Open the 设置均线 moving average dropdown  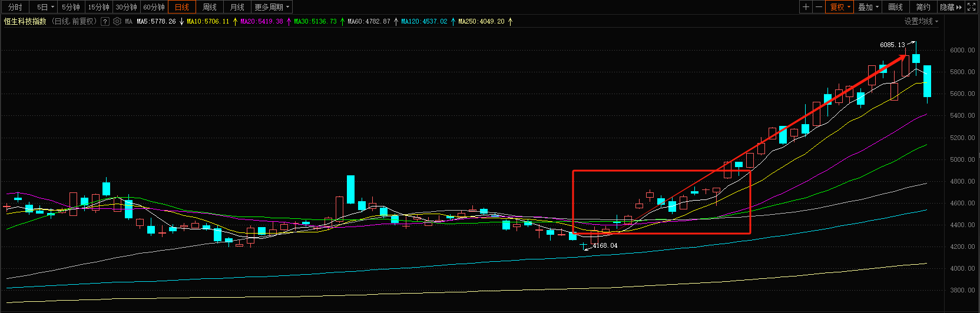pos(921,21)
